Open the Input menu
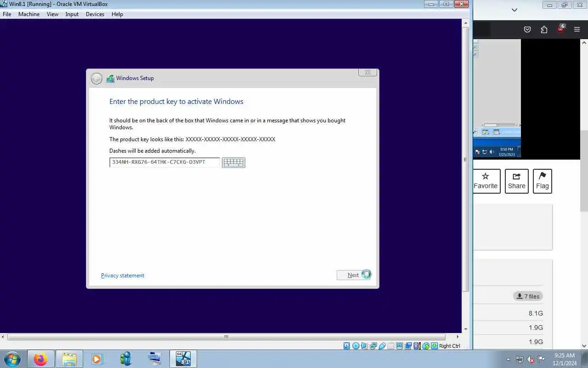 [72, 14]
